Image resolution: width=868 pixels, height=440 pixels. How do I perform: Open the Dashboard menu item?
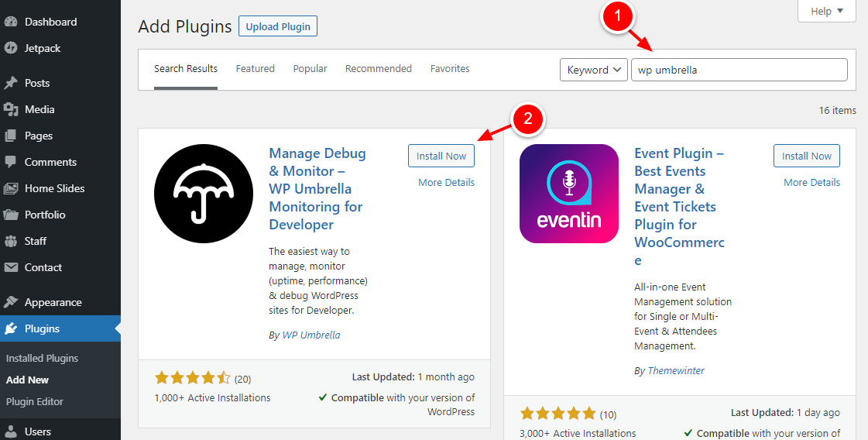[60, 22]
